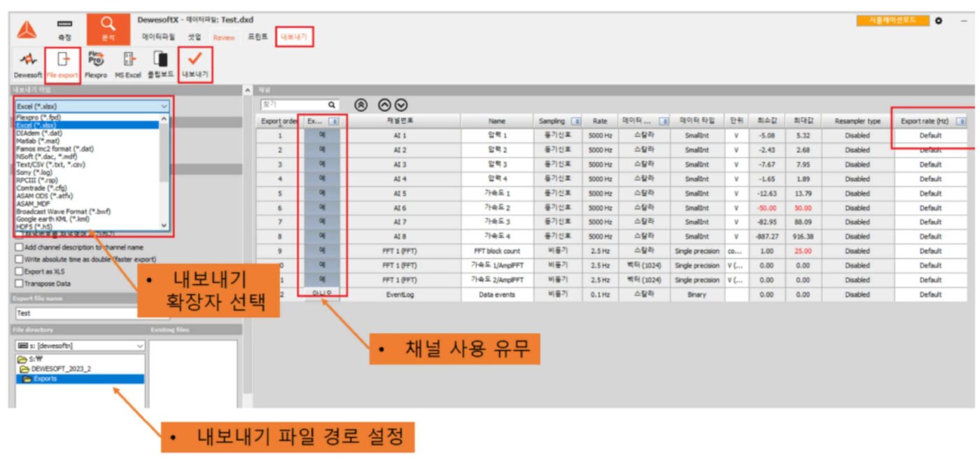This screenshot has height=464, width=980.
Task: Collapse the channel panel with the caret
Action: tap(247, 90)
